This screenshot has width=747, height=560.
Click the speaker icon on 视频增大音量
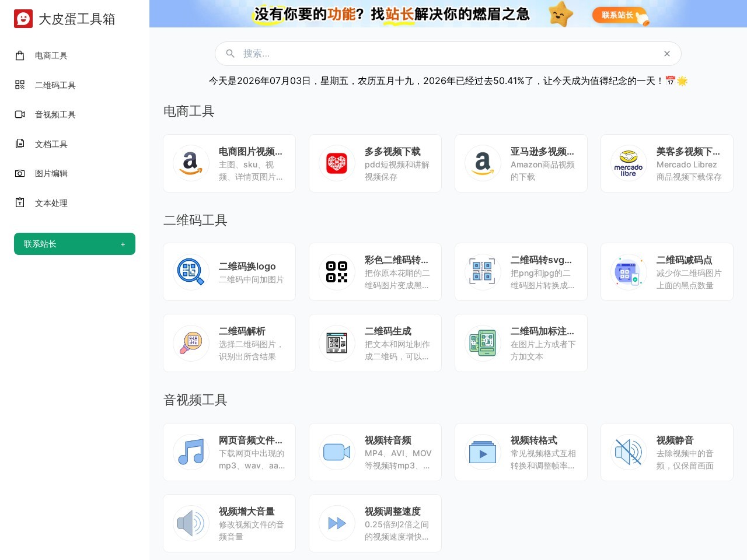point(191,523)
